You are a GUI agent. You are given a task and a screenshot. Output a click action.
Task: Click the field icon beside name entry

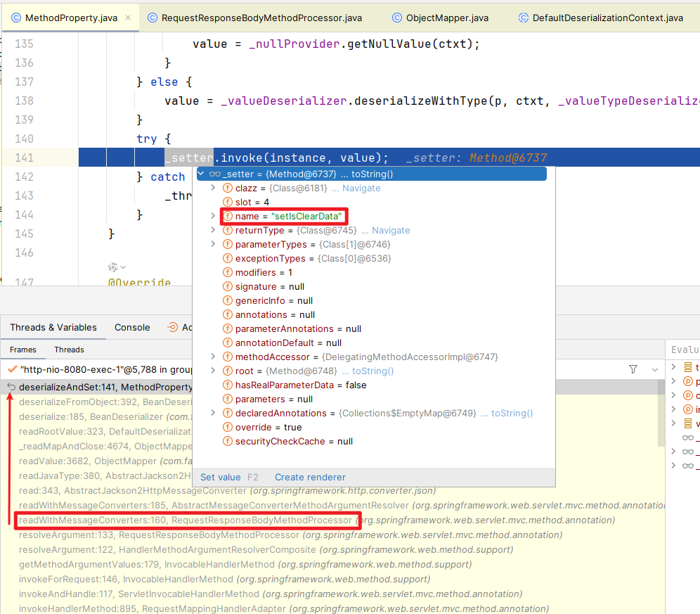click(x=228, y=216)
